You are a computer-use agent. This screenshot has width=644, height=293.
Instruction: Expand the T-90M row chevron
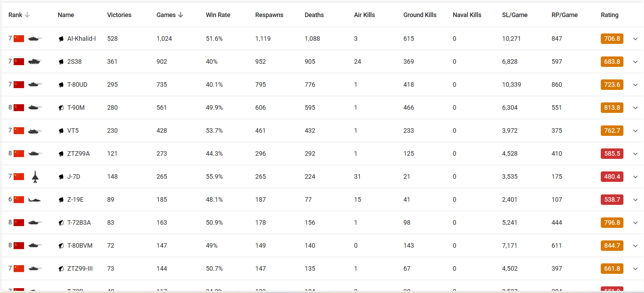point(635,108)
